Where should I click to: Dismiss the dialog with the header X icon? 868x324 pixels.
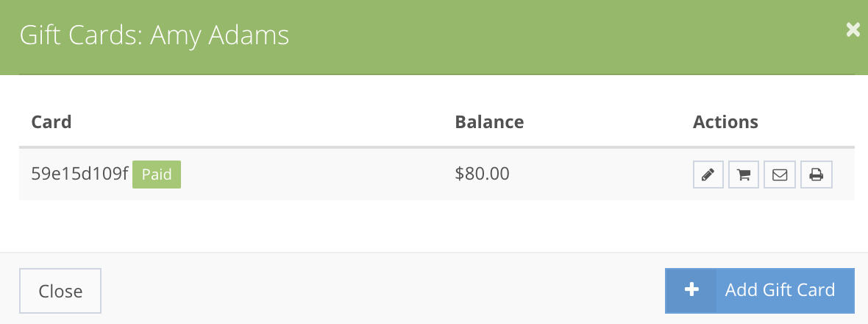tap(853, 30)
